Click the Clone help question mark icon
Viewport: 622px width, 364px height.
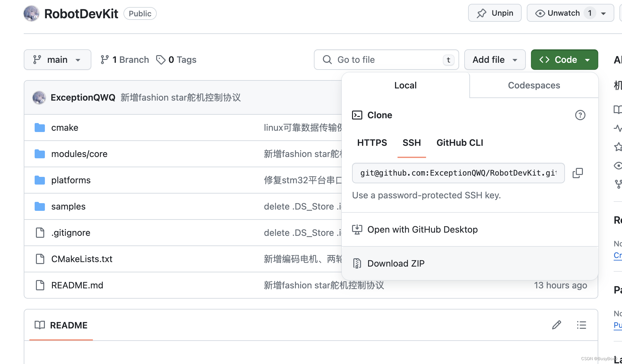[580, 115]
